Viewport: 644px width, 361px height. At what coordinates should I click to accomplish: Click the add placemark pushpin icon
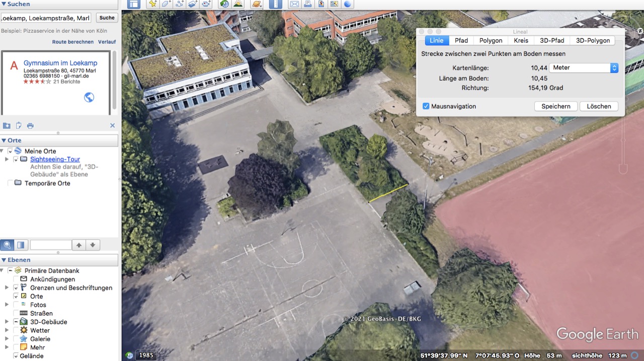[x=153, y=4]
